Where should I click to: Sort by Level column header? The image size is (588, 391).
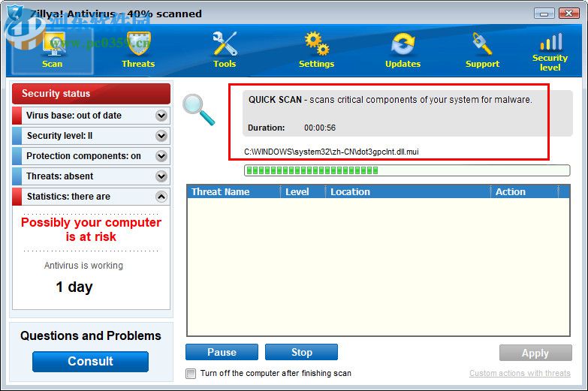[303, 191]
